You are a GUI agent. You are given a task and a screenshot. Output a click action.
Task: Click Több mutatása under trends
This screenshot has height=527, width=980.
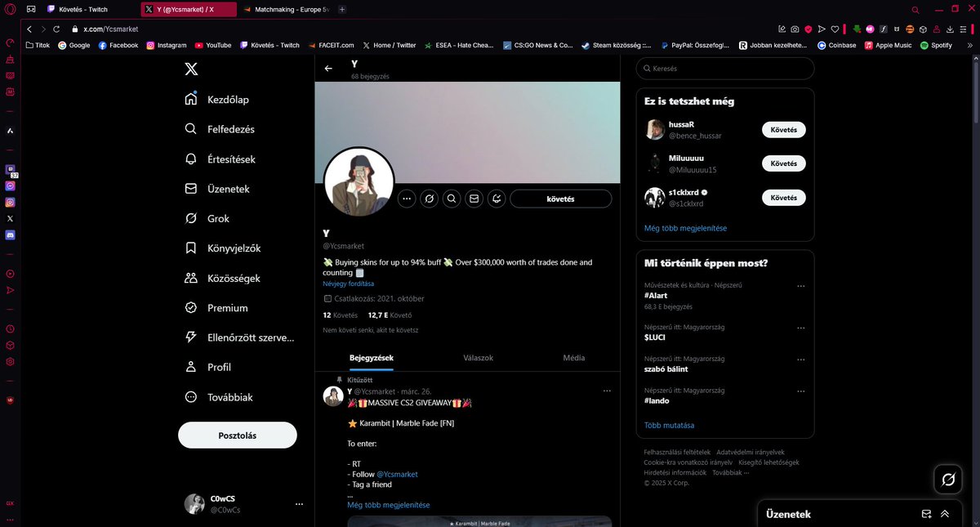(669, 426)
